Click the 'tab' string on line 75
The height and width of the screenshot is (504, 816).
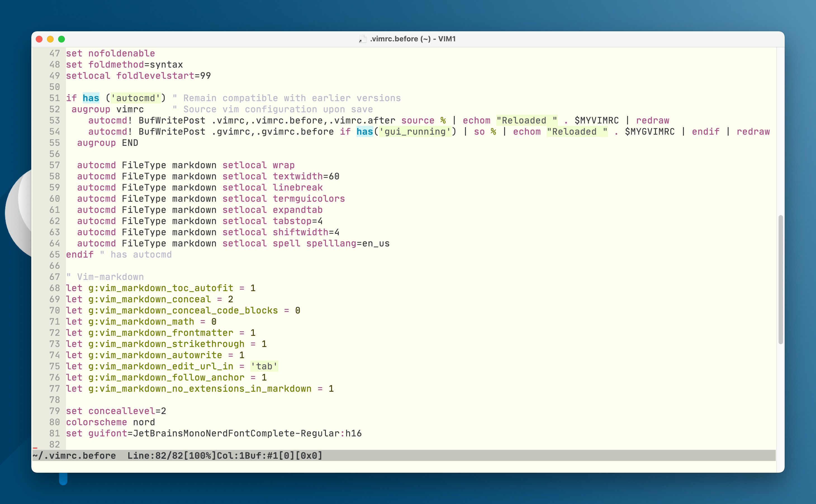click(264, 366)
